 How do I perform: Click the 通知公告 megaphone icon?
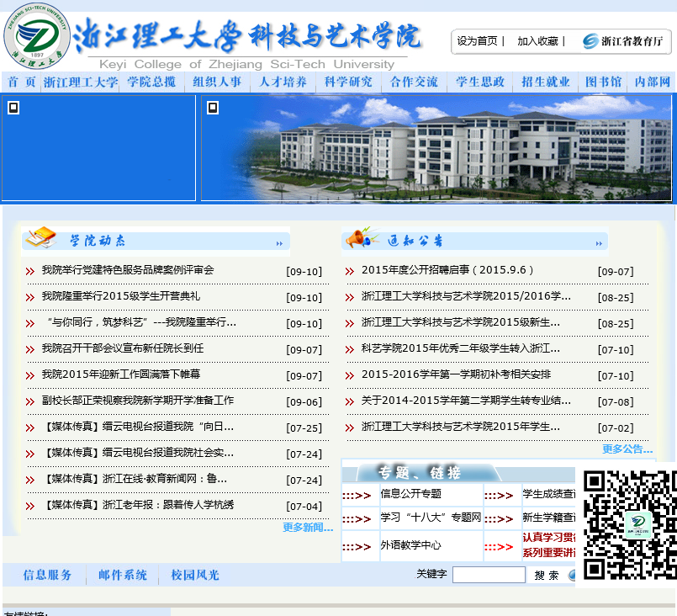pyautogui.click(x=362, y=237)
